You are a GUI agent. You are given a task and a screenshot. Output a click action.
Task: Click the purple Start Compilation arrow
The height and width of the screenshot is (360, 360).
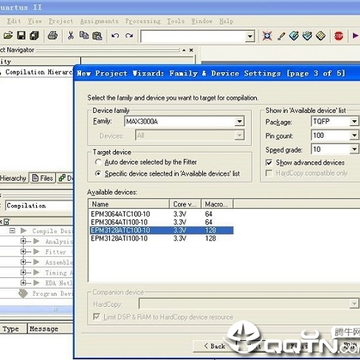[356, 35]
